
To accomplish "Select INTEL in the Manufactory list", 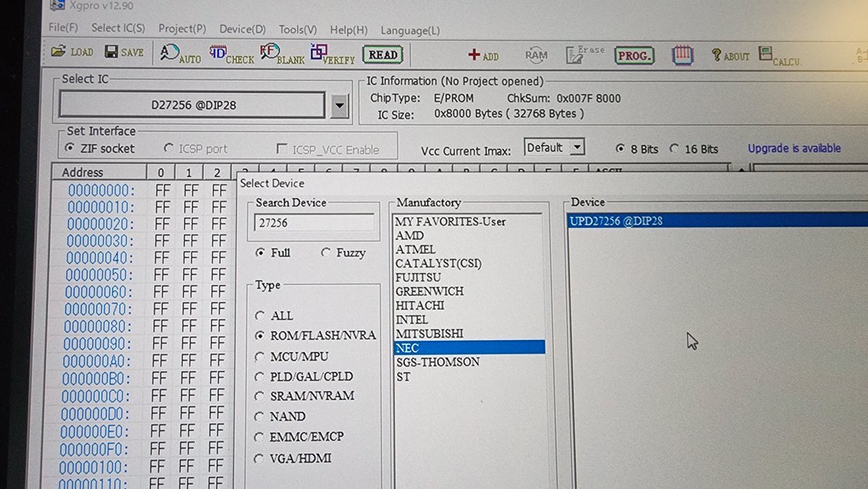I will tap(469, 319).
